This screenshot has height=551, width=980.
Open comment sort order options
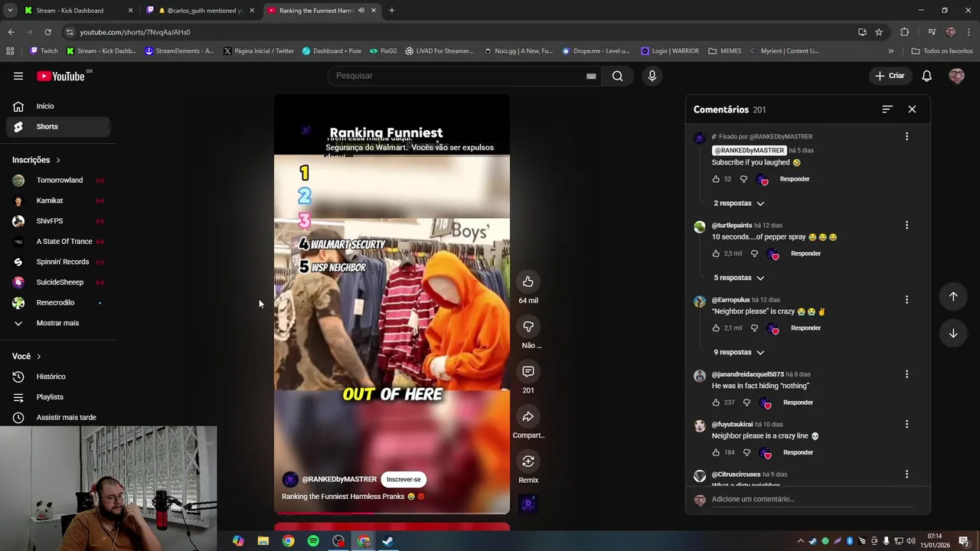(887, 109)
